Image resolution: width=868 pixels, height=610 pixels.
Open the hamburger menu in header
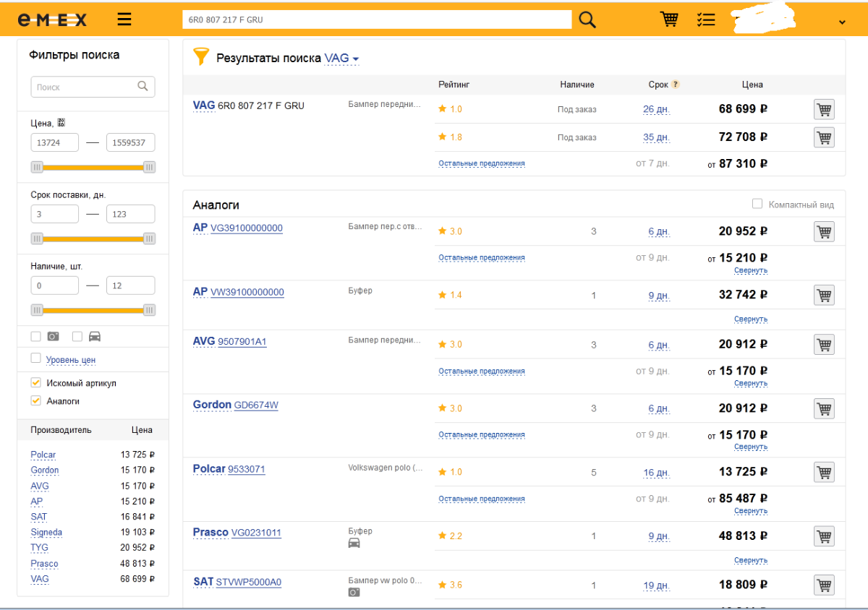[124, 20]
